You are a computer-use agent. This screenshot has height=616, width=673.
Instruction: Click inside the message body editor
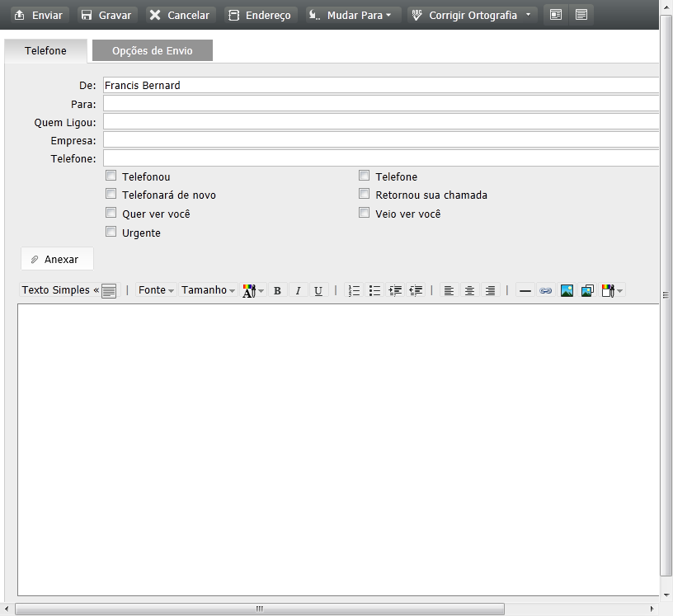click(338, 449)
